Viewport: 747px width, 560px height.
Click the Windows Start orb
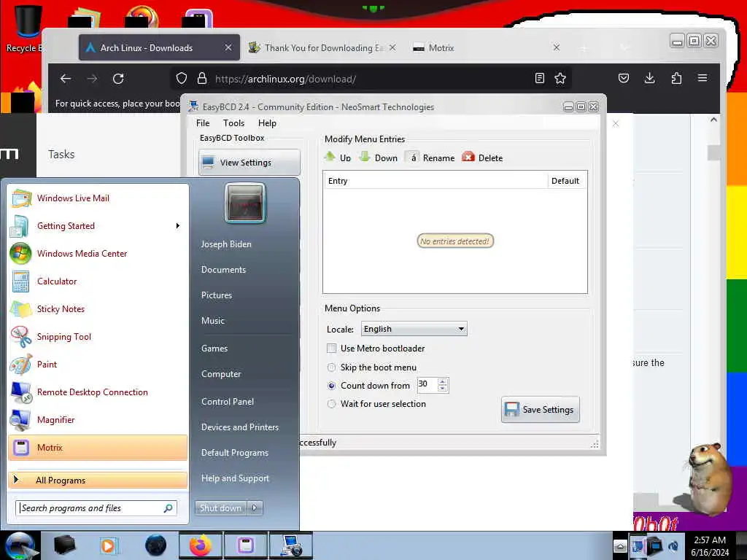click(20, 545)
